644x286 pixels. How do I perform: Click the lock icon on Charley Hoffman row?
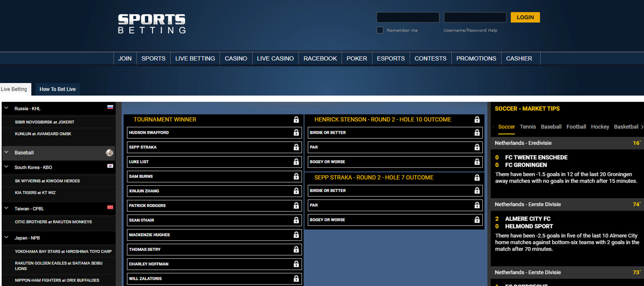point(296,264)
